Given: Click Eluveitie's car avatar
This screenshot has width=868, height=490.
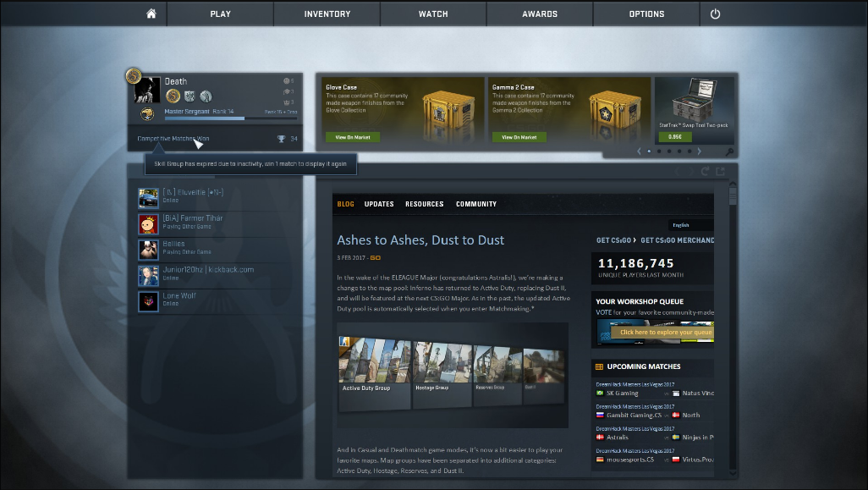Looking at the screenshot, I should [148, 198].
